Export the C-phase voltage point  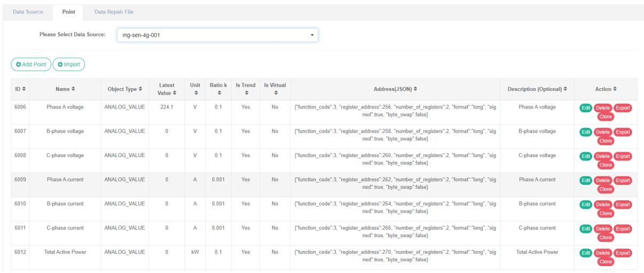tap(622, 156)
